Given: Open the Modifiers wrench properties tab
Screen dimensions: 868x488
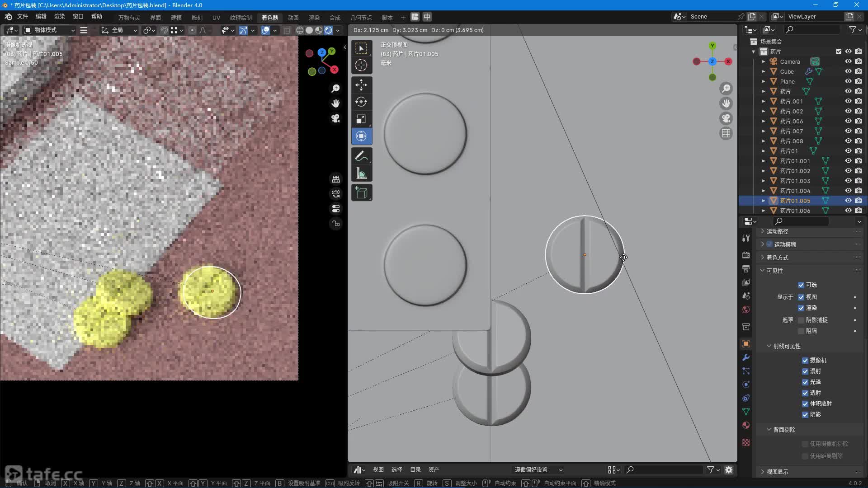Looking at the screenshot, I should pos(746,357).
